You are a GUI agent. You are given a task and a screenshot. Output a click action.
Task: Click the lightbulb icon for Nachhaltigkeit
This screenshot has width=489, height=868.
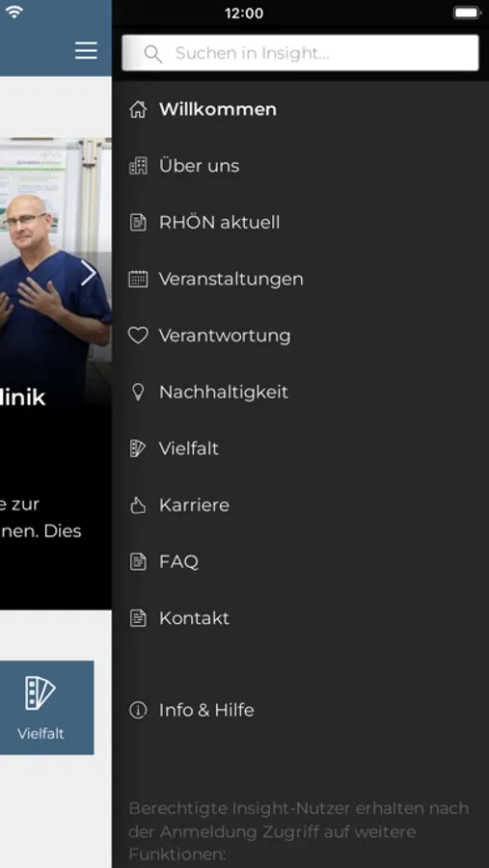click(138, 392)
